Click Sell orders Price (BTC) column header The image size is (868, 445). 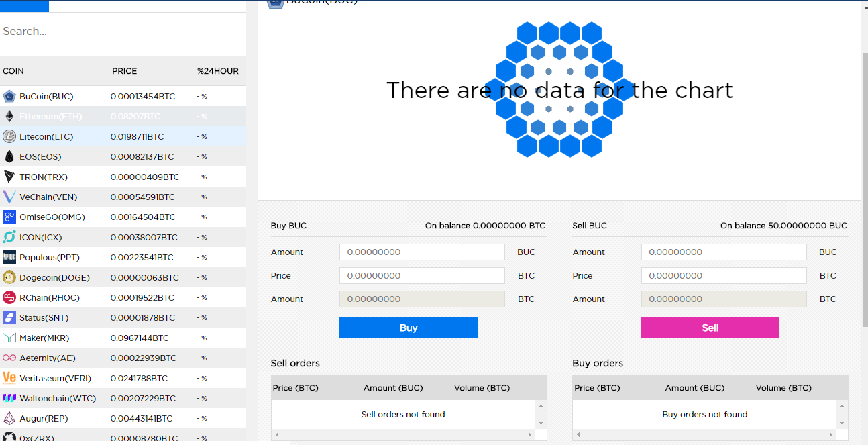(296, 388)
